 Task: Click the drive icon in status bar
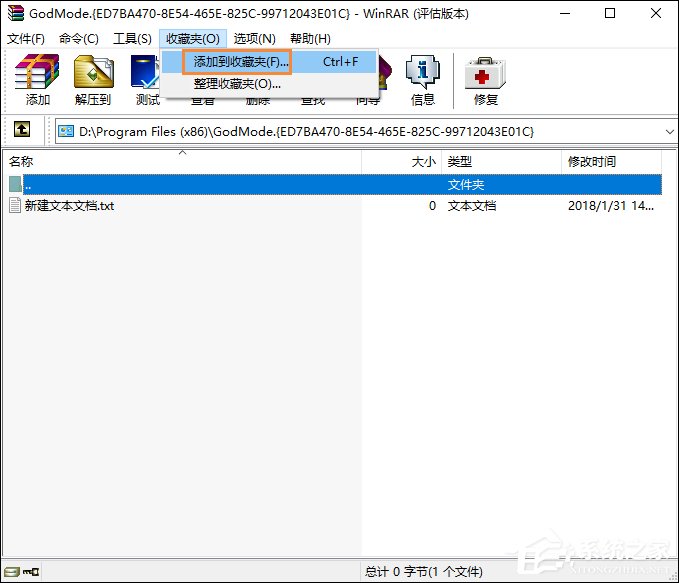click(x=12, y=572)
